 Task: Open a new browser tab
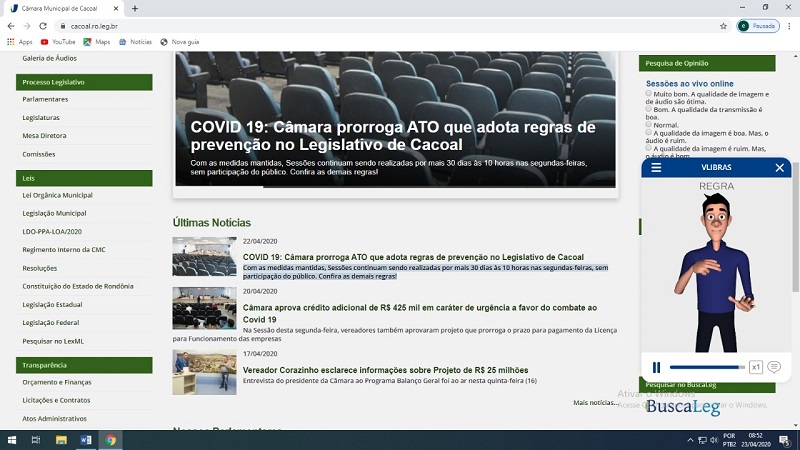coord(135,8)
